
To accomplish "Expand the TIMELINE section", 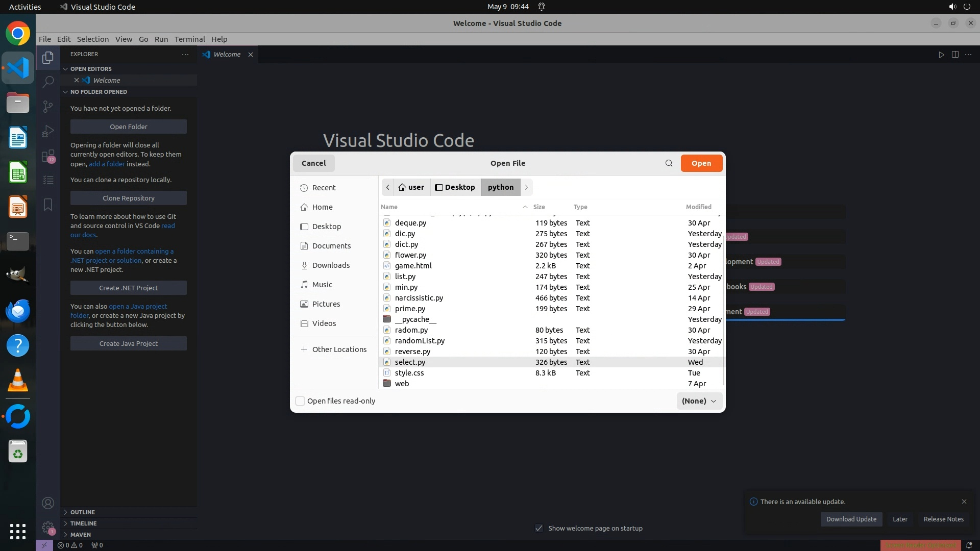I will (x=83, y=523).
